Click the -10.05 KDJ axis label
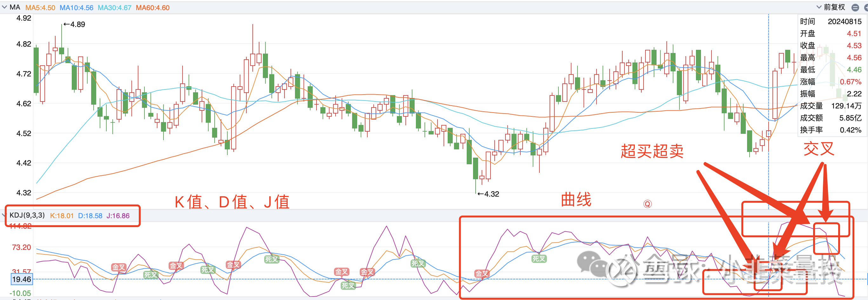 20,293
